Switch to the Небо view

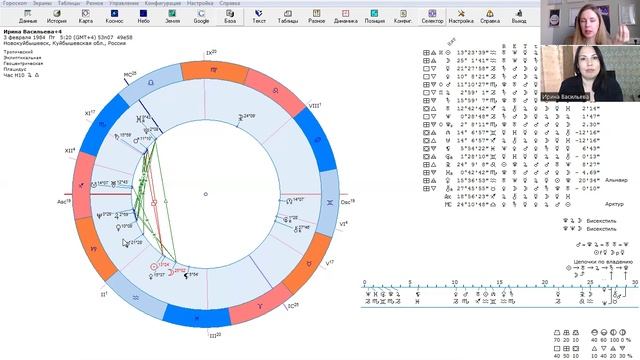point(143,17)
